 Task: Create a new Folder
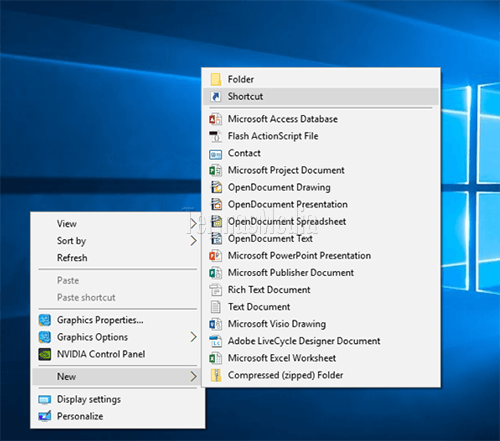pyautogui.click(x=321, y=79)
